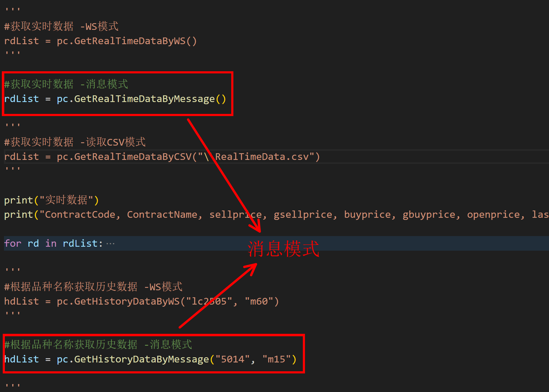Click the "5014" string argument
This screenshot has height=392, width=549.
coord(233,359)
